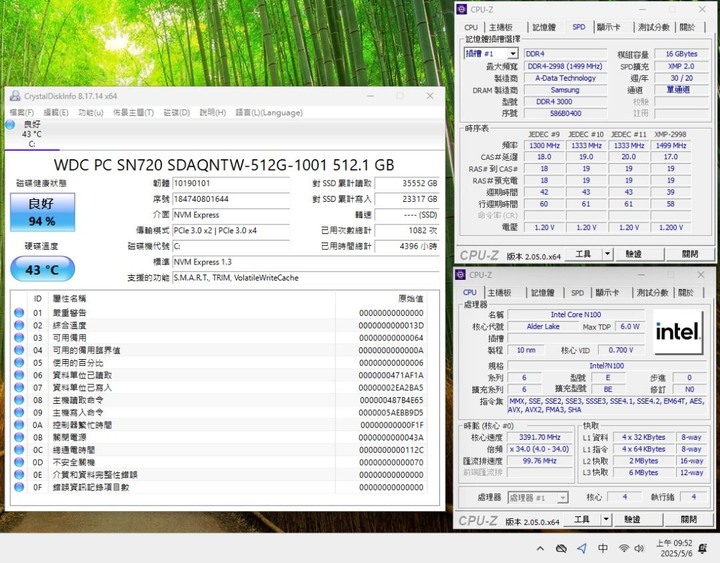Image resolution: width=720 pixels, height=563 pixels.
Task: Click status dot for attribute 0C 總通電時間
Action: click(x=19, y=450)
